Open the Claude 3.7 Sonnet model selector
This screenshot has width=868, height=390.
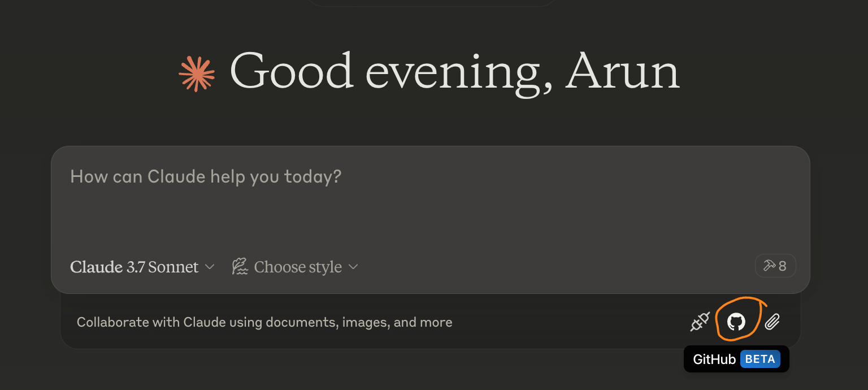click(142, 267)
